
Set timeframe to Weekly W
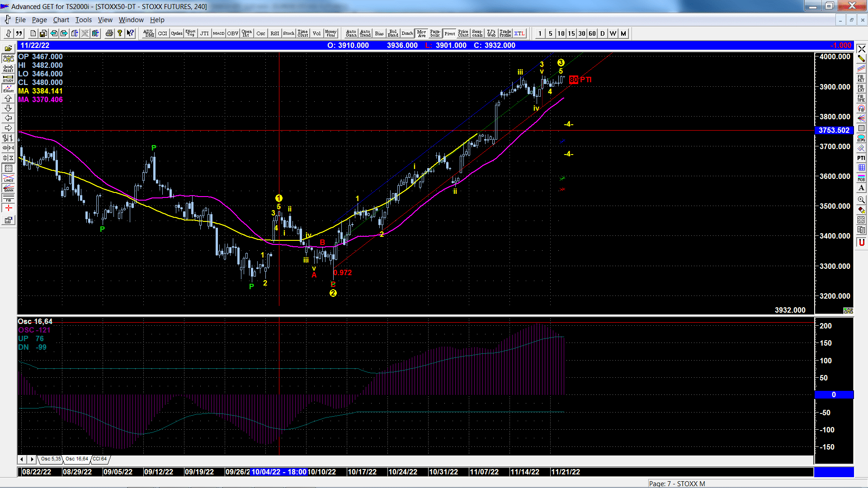(x=613, y=33)
